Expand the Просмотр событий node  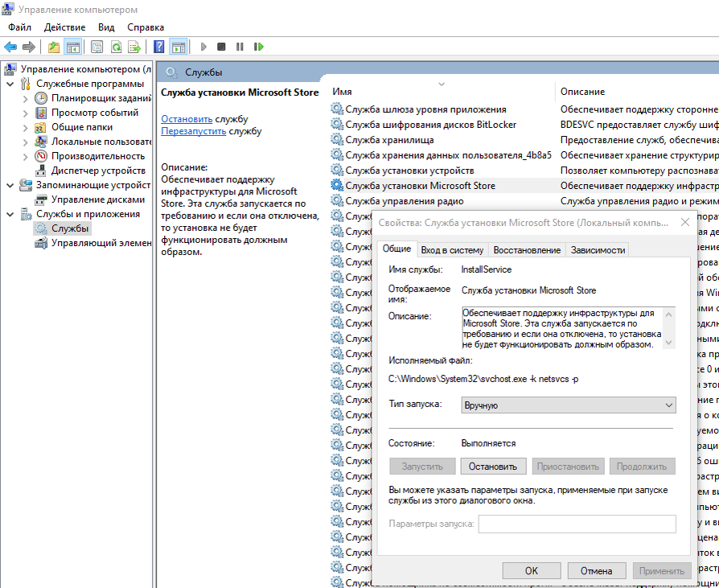point(26,113)
